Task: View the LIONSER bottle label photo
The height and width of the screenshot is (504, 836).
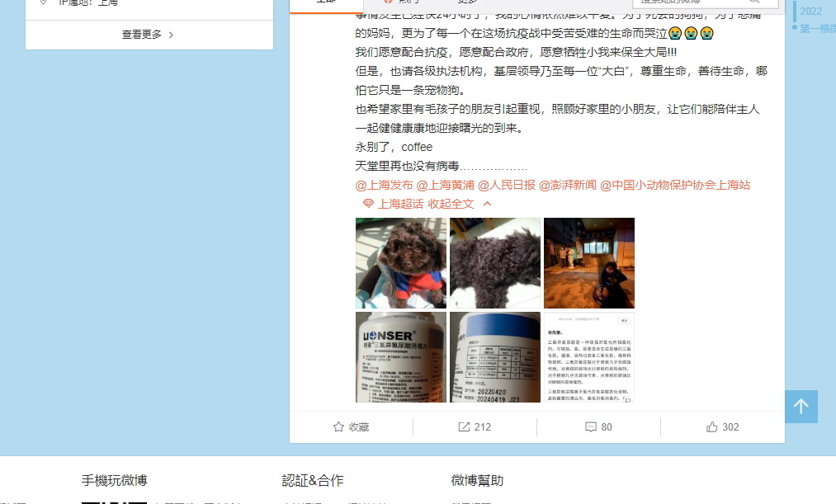Action: pos(401,357)
